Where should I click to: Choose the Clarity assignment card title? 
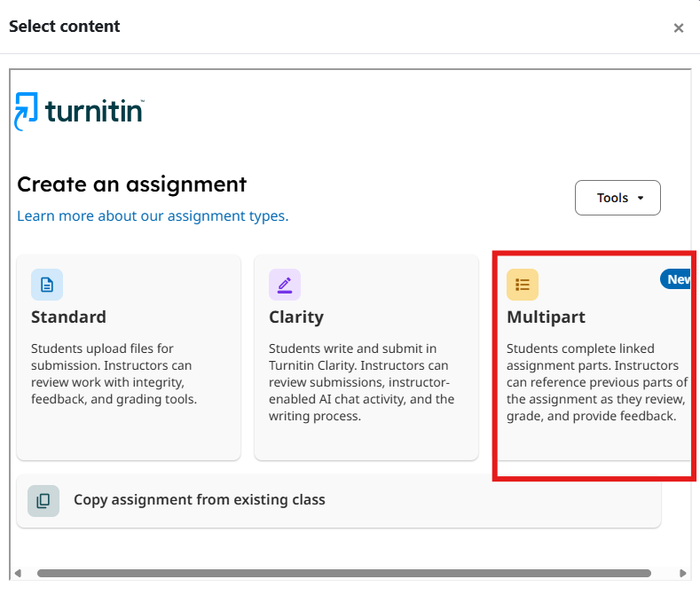click(x=296, y=317)
